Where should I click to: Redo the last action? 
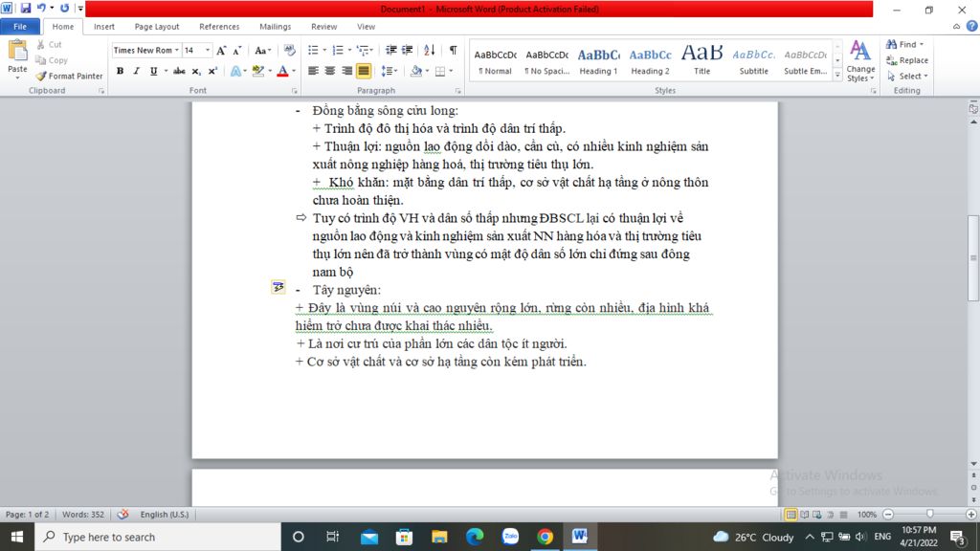point(64,8)
